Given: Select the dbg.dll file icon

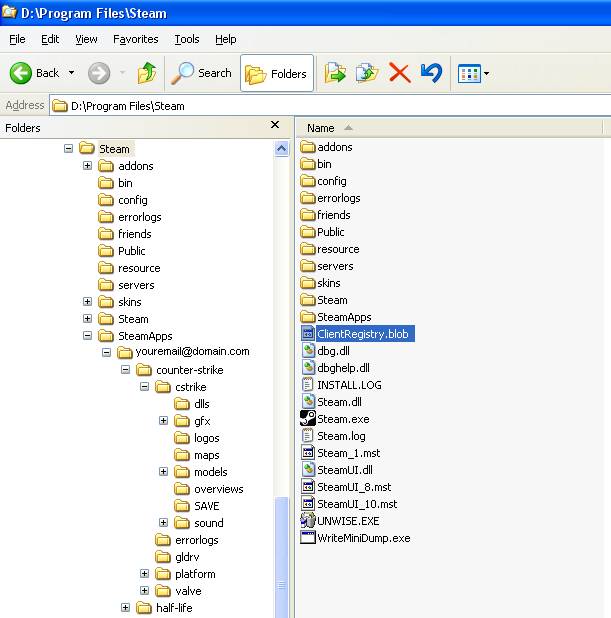Looking at the screenshot, I should 308,351.
